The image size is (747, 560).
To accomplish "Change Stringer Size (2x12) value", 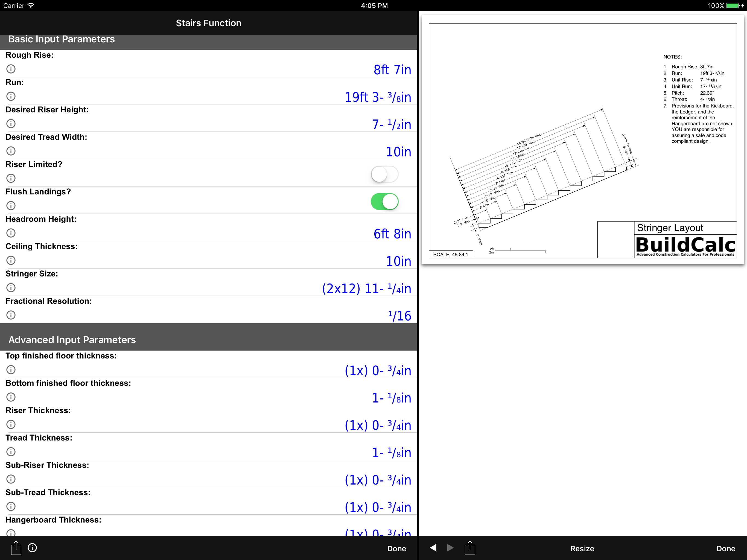I will coord(366,289).
